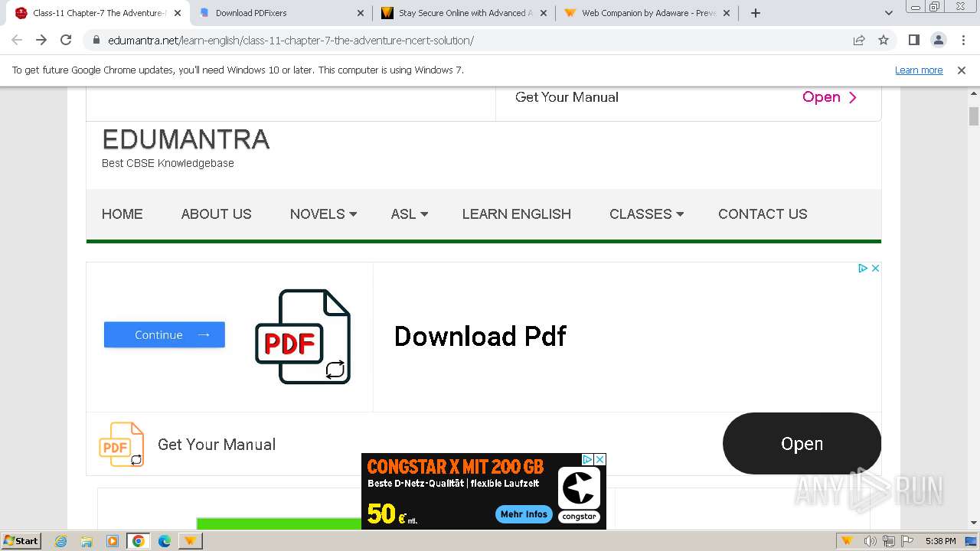The height and width of the screenshot is (551, 980).
Task: Click the 5:38 PM system clock
Action: click(940, 541)
